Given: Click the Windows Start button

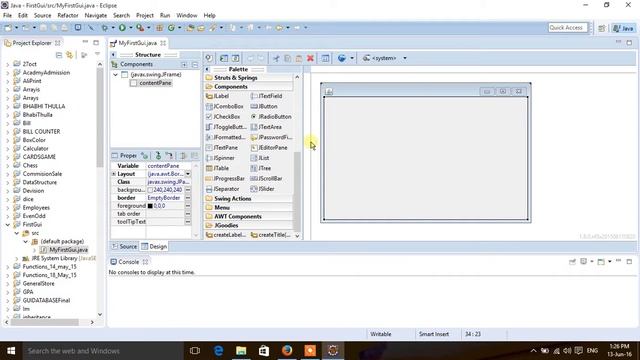Looking at the screenshot, I should pyautogui.click(x=11, y=351).
